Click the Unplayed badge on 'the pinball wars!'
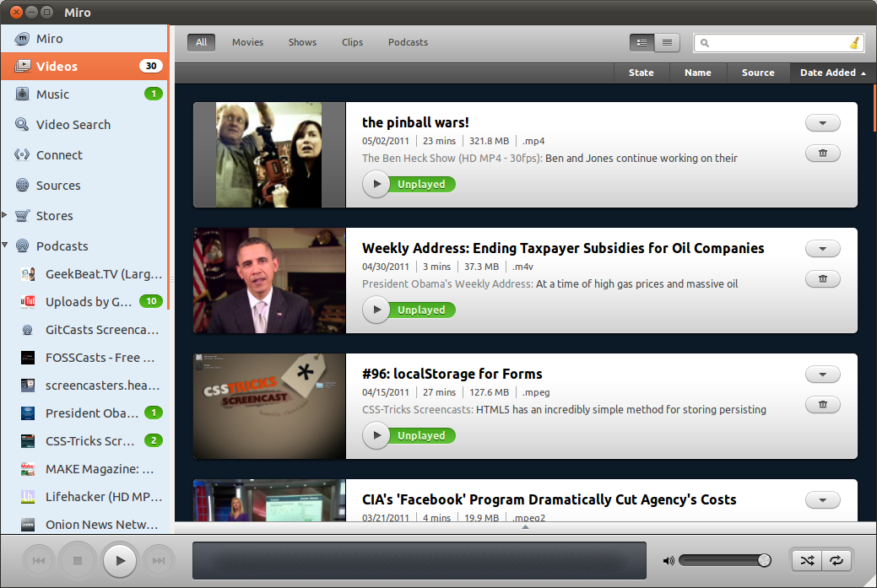Screen dimensions: 877x588 tap(422, 185)
